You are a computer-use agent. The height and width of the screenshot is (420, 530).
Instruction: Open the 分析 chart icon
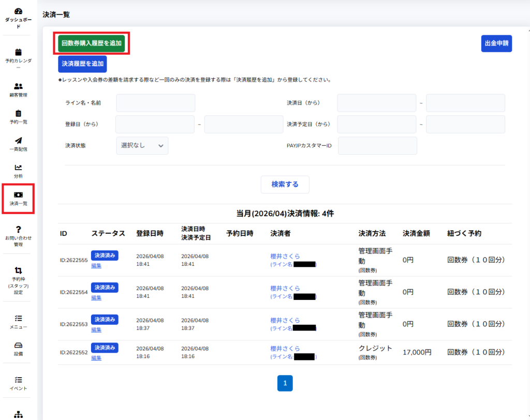[x=18, y=168]
